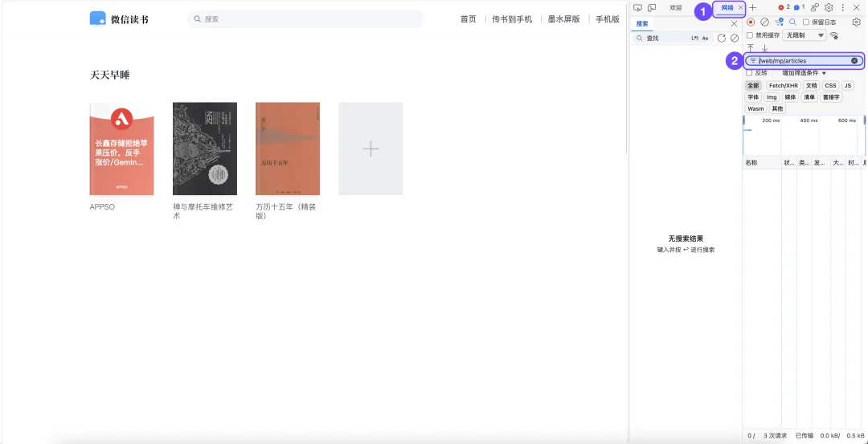868x444 pixels.
Task: Click the inspect element picker icon
Action: point(637,8)
